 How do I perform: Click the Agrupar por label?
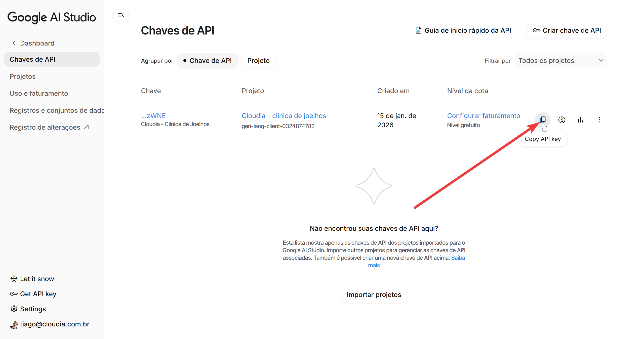(x=157, y=61)
